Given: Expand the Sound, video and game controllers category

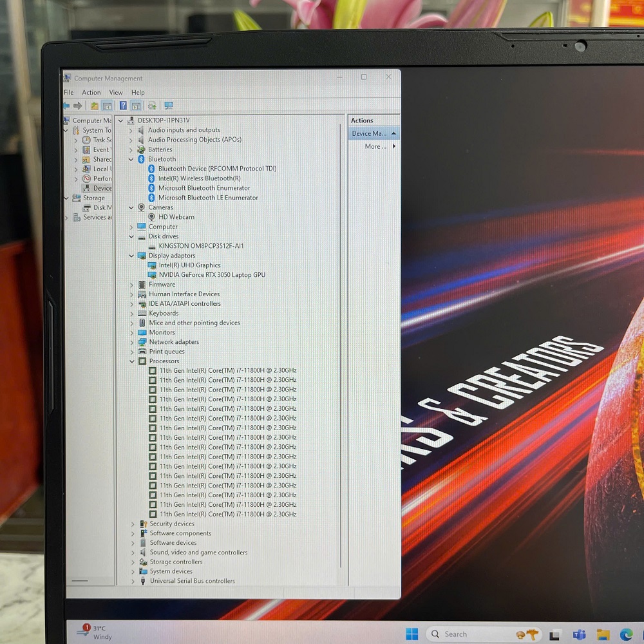Looking at the screenshot, I should pos(133,552).
